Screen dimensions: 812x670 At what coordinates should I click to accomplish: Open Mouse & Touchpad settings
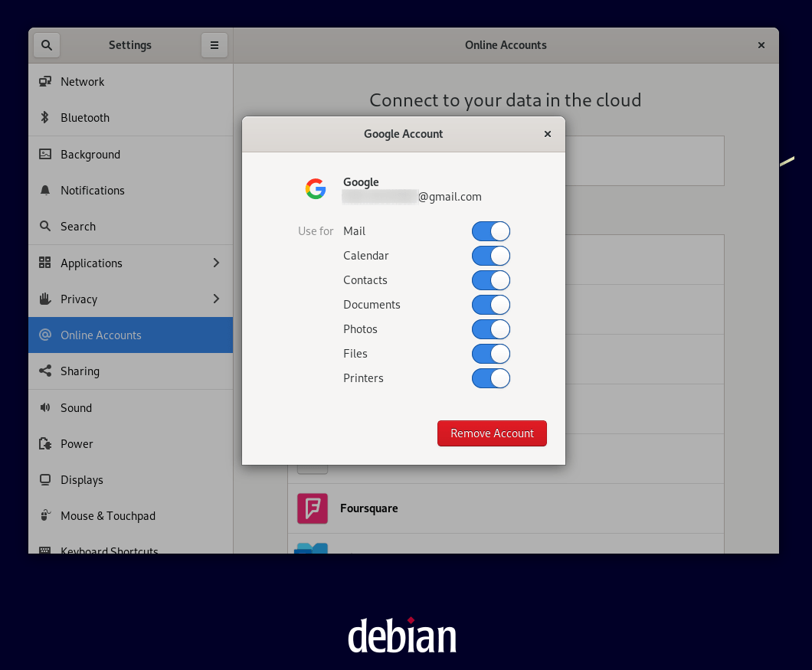[x=108, y=516]
